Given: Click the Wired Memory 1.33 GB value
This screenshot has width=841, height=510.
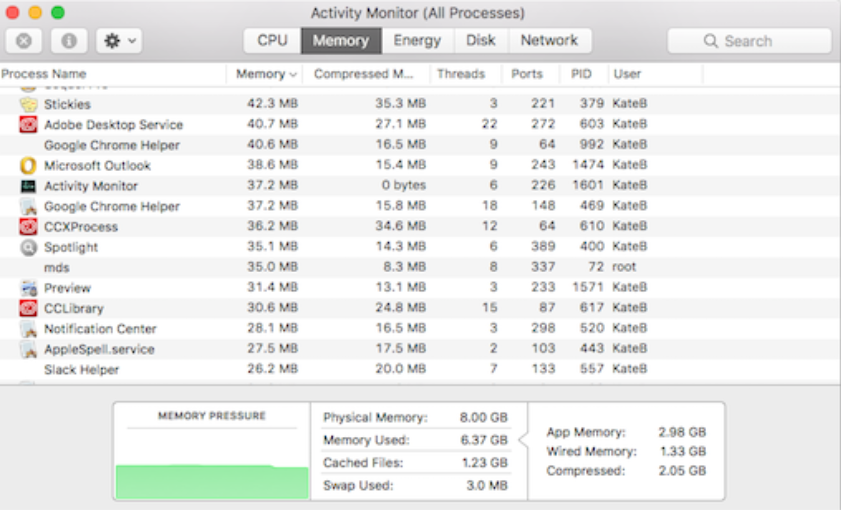Looking at the screenshot, I should click(x=683, y=452).
